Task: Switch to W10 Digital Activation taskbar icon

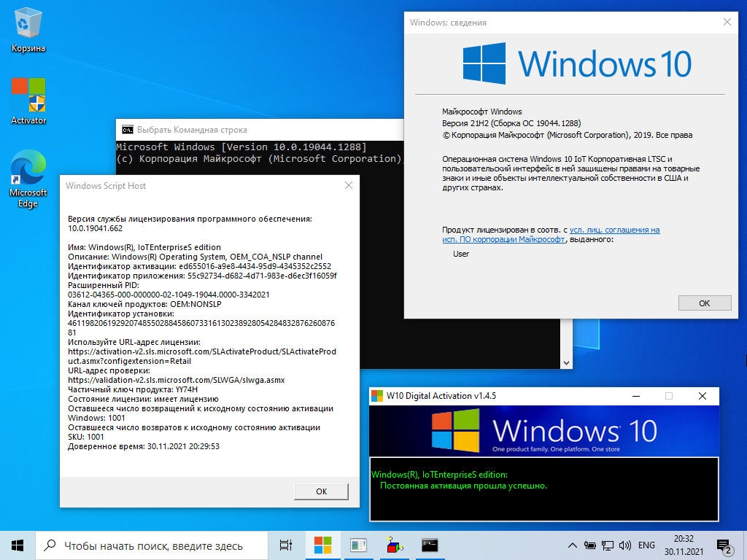Action: [x=322, y=545]
